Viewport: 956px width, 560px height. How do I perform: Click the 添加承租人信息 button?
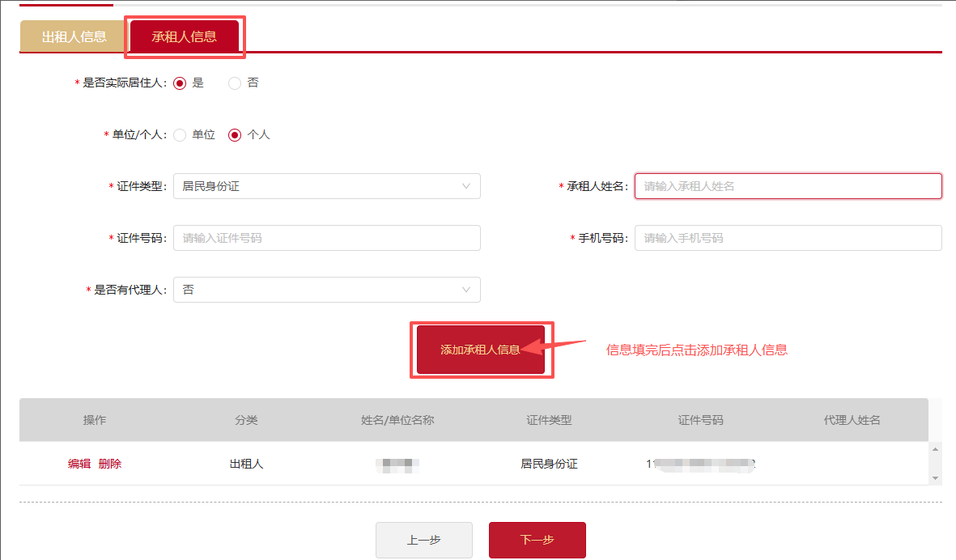(x=481, y=350)
